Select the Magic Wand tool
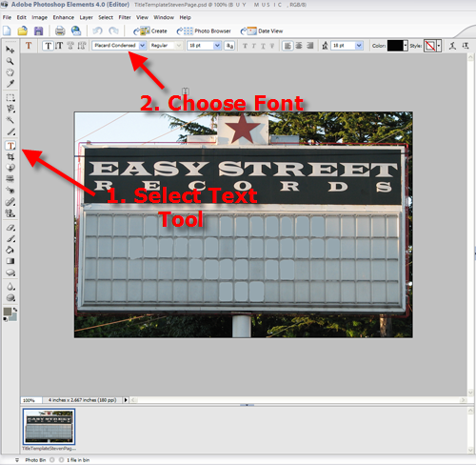Image resolution: width=476 pixels, height=465 pixels. (x=10, y=120)
